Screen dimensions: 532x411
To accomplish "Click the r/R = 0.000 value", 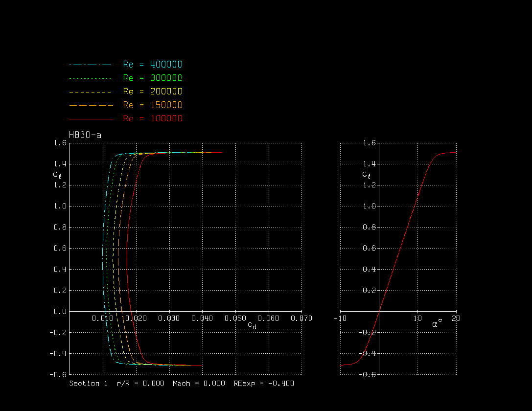I will pyautogui.click(x=140, y=384).
